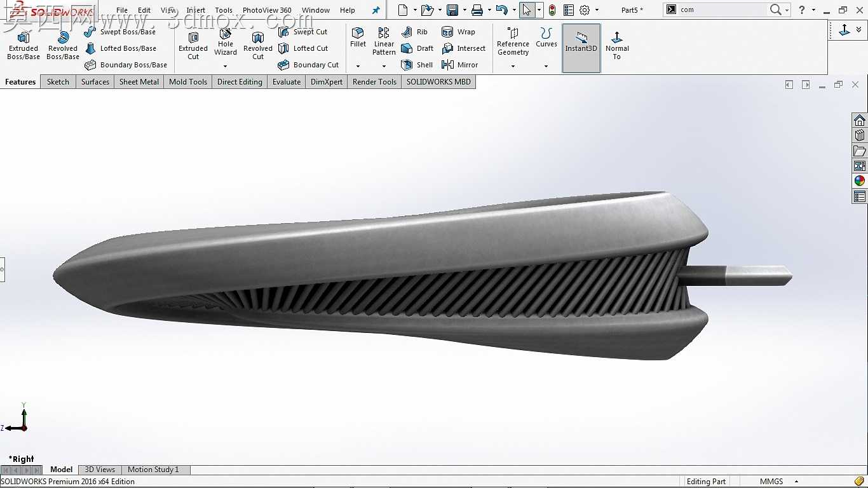Start a Boundary Cut feature
This screenshot has height=488, width=868.
coord(309,65)
